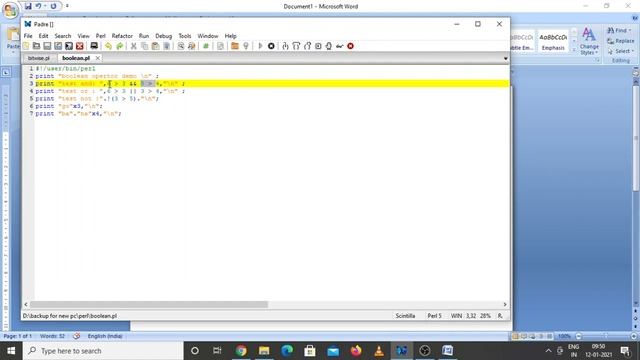Open File menu in Padre

click(x=28, y=36)
